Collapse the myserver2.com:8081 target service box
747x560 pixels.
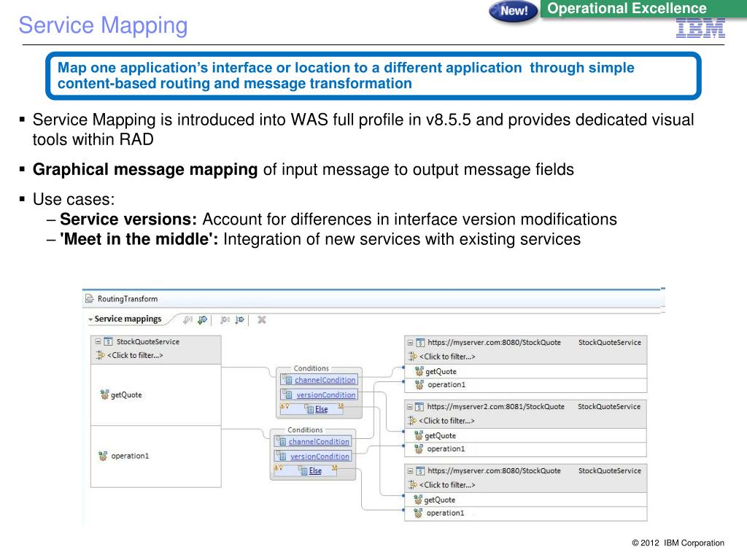(x=409, y=407)
